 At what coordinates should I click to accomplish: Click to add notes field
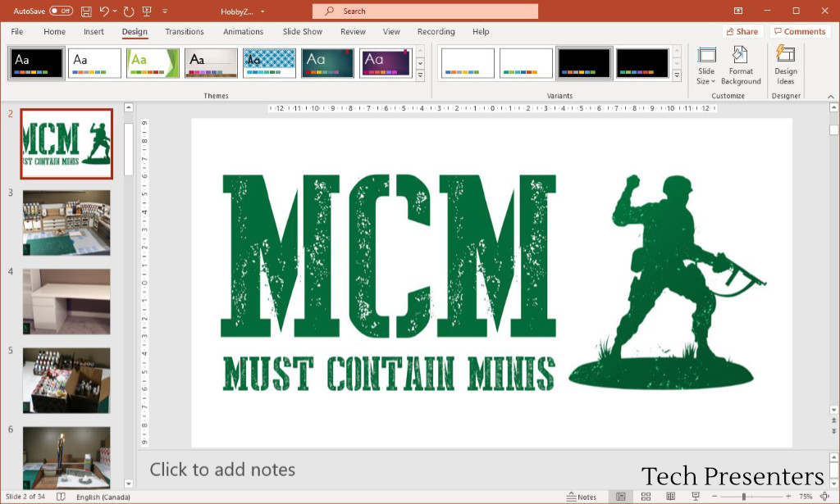click(x=482, y=470)
